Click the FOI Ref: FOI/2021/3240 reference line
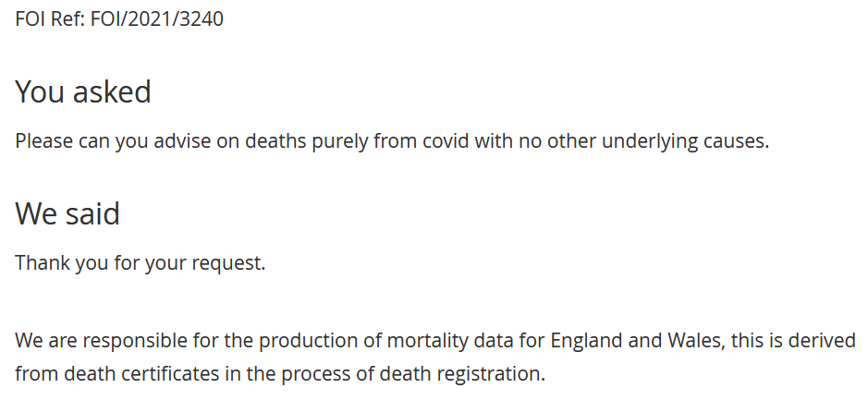Viewport: 868px width, 400px height. pyautogui.click(x=119, y=18)
